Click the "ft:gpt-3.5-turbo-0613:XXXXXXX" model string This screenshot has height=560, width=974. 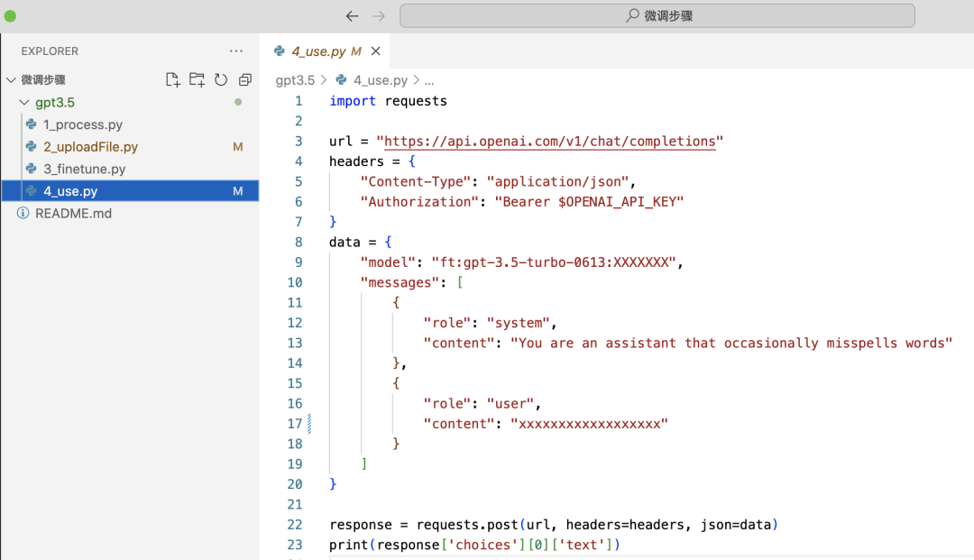click(554, 262)
